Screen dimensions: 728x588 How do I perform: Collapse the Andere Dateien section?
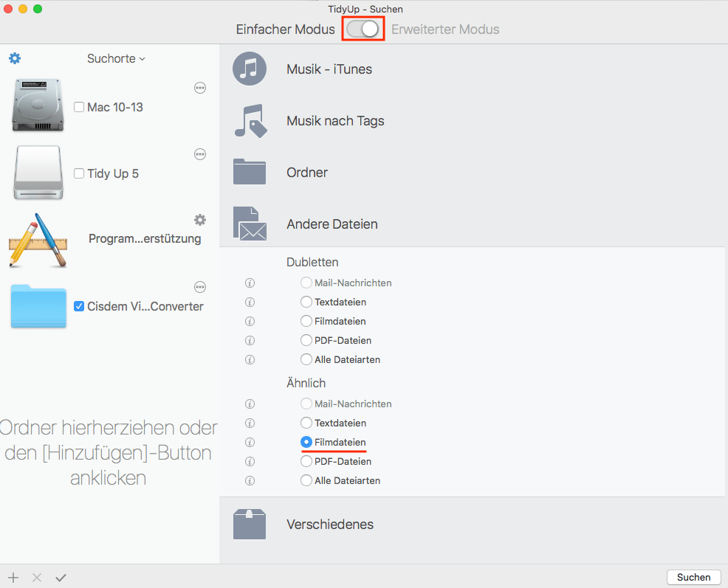332,224
